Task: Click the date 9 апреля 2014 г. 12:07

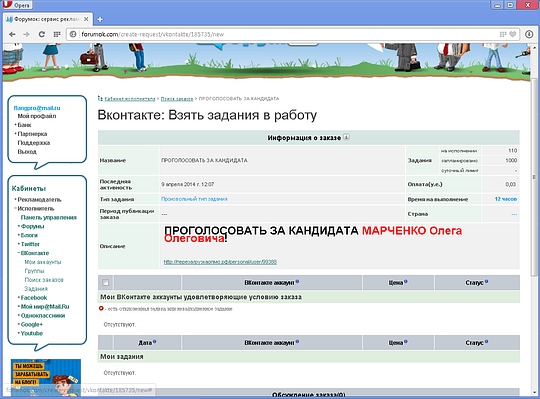Action: pos(188,185)
